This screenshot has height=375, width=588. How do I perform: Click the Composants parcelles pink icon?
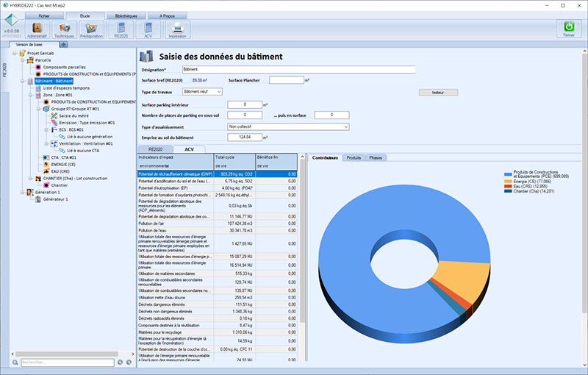click(38, 67)
